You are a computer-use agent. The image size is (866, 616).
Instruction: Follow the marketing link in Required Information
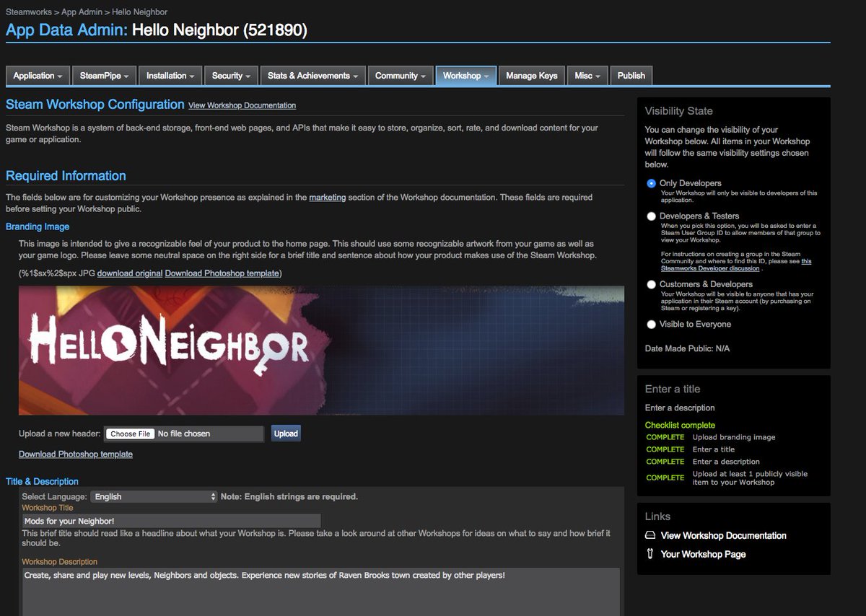click(328, 197)
